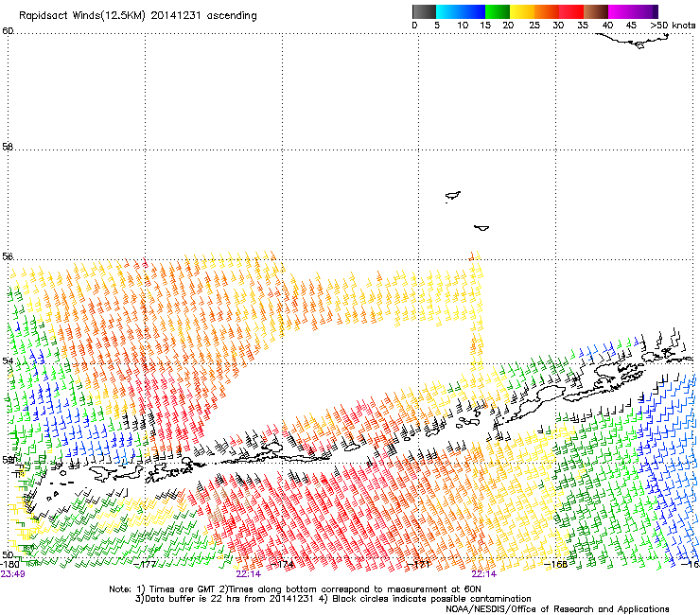
Task: Click the 'NOAA/NESDIS/Office of Research and Applications' credit
Action: point(557,608)
